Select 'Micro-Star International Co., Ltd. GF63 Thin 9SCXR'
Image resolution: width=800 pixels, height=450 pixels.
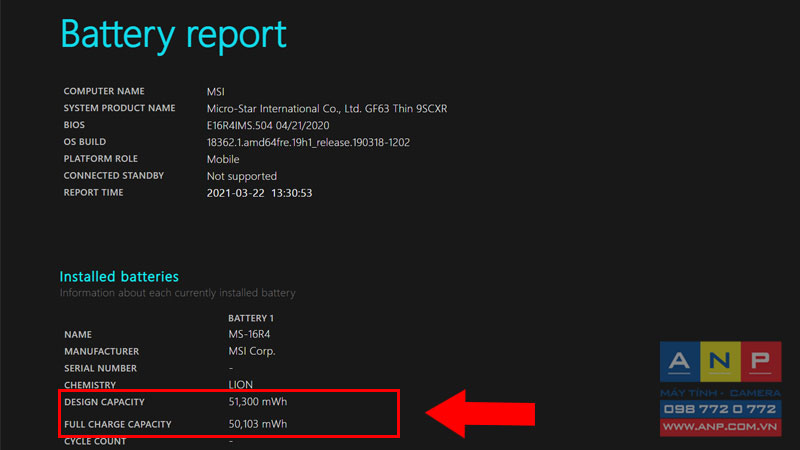327,109
